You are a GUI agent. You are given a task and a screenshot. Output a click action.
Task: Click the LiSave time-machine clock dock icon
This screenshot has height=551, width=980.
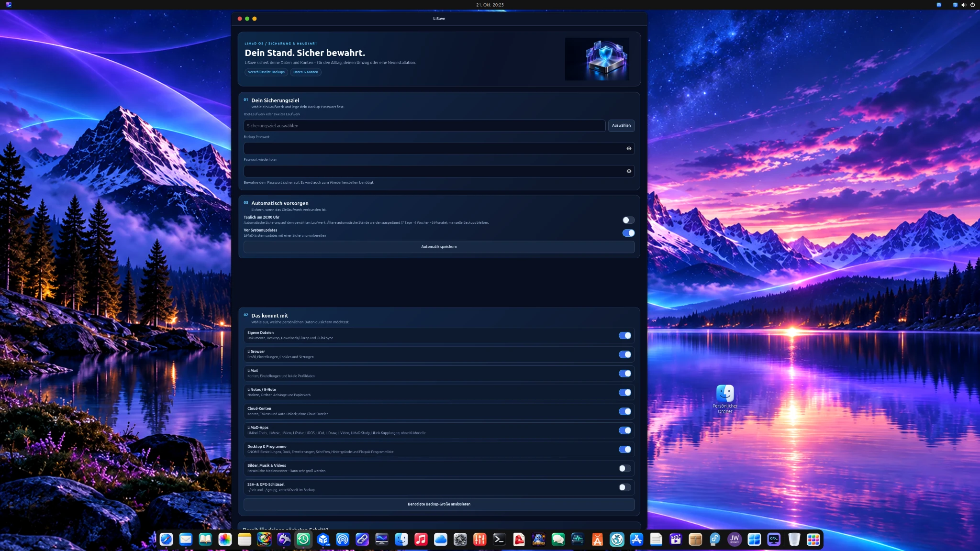(303, 540)
